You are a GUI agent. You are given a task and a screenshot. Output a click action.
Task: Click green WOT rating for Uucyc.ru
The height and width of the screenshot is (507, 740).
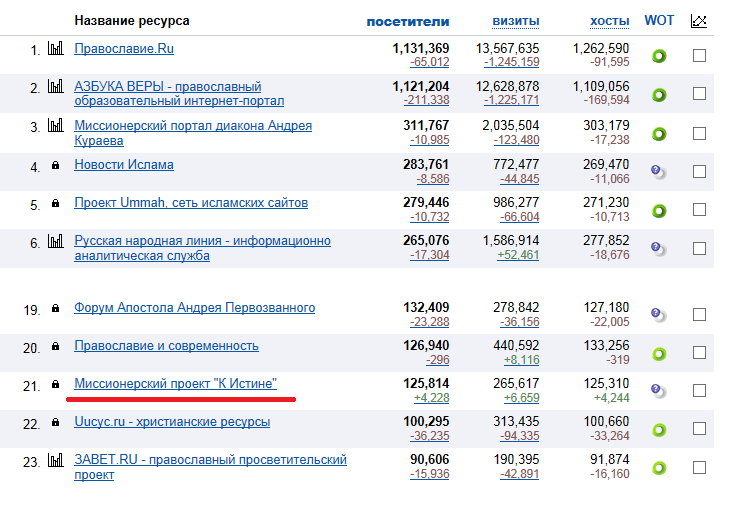(x=659, y=430)
